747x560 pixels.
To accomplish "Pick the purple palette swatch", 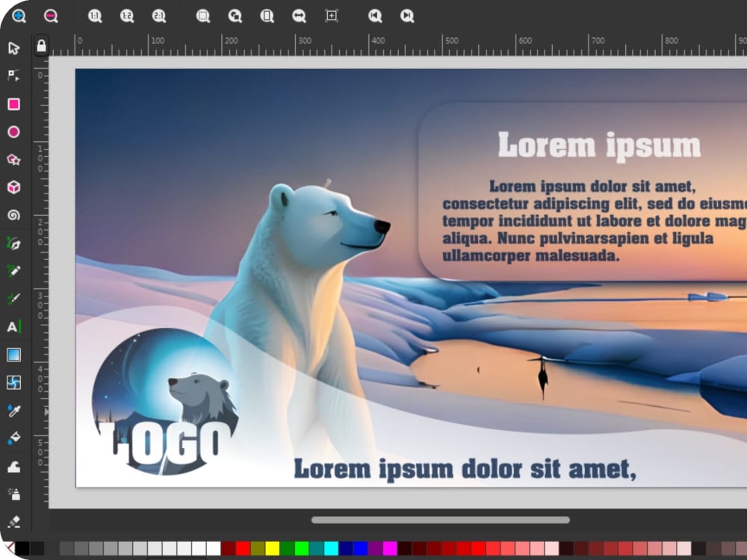I will [x=376, y=549].
